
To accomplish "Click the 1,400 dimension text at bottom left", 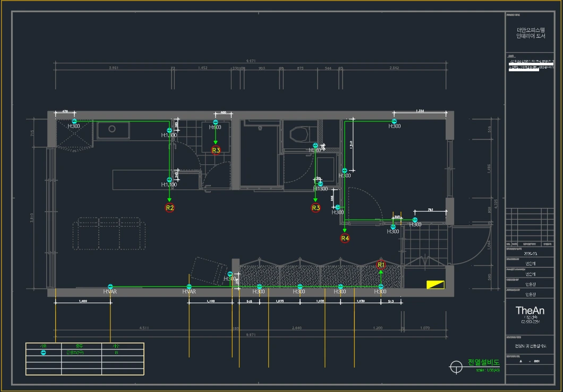I will [82, 301].
